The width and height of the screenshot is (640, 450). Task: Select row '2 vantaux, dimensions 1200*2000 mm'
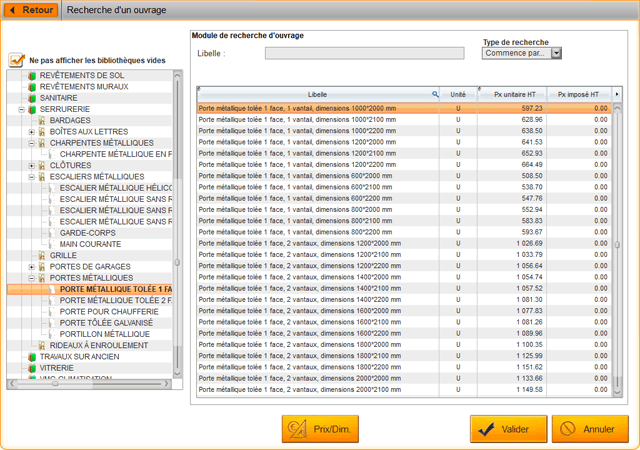[404, 243]
